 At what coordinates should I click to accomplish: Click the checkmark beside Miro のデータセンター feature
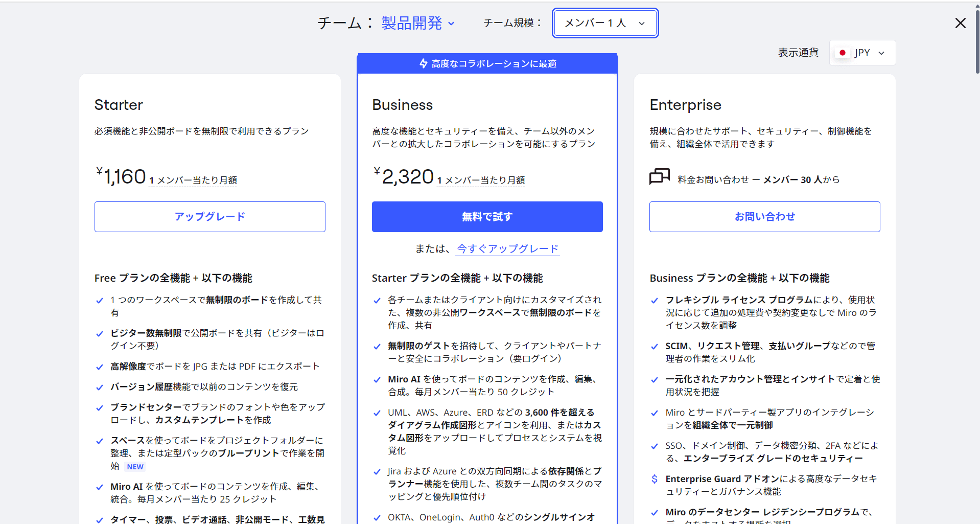point(655,513)
